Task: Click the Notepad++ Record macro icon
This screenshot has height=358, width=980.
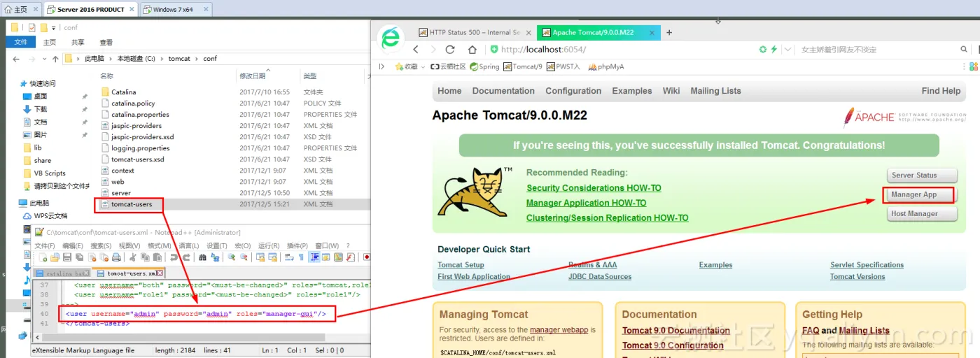Action: point(366,257)
